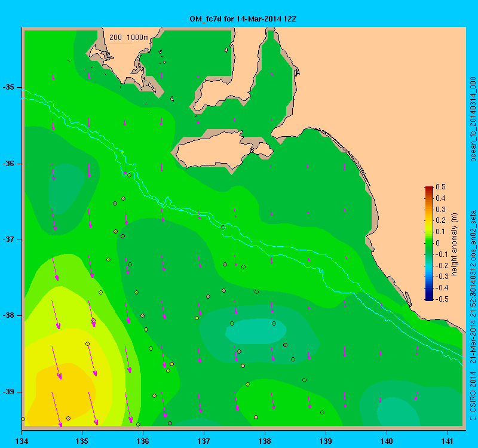Click the 0 label on color bar
Screen dimensions: 478x448
pos(438,243)
